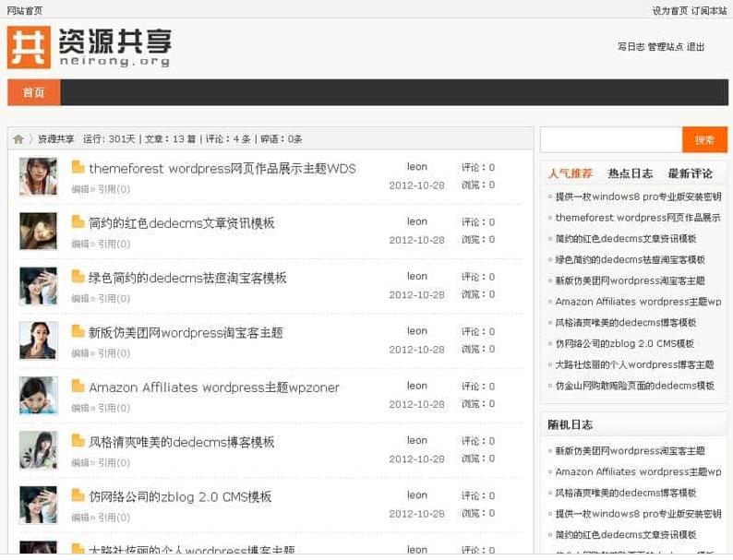Click 设为首页 link at top right
Image resolution: width=733 pixels, height=560 pixels.
(x=669, y=11)
